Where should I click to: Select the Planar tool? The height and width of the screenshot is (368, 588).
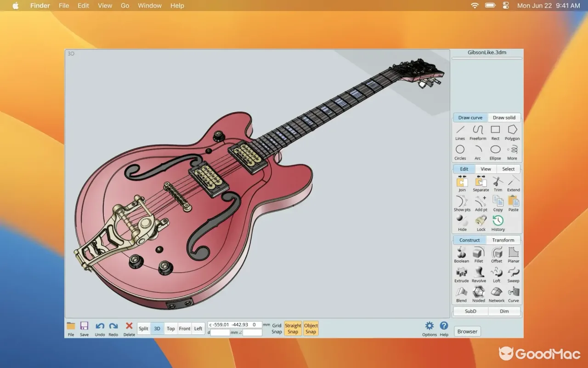tap(514, 255)
